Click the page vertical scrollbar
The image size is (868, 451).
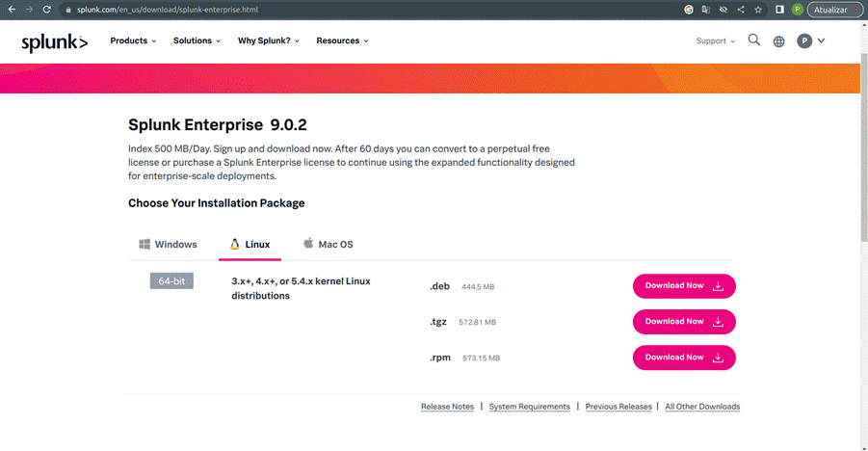tap(863, 147)
